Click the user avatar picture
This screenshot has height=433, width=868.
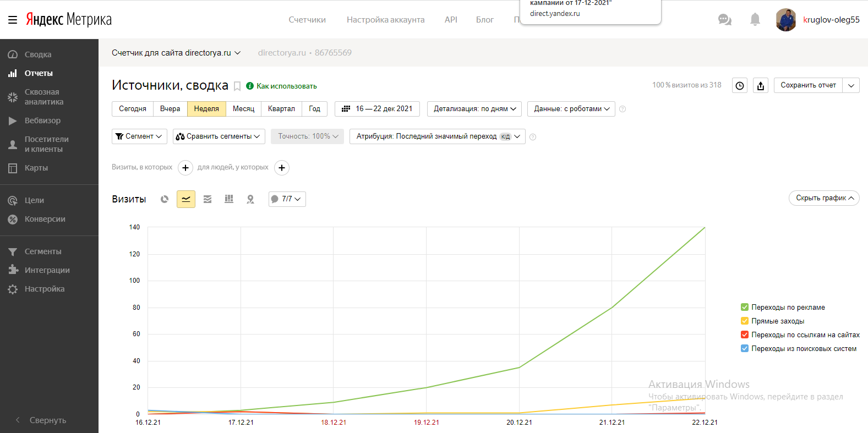[x=786, y=20]
